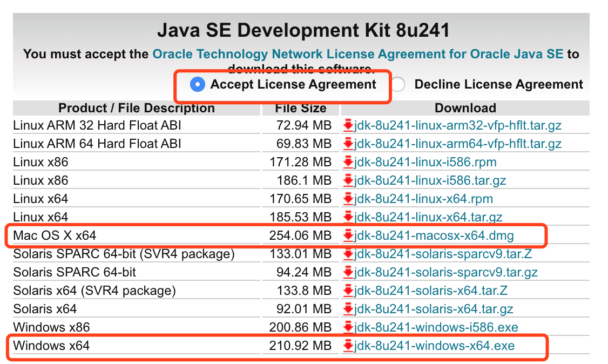Click the 200.86 MB file size cell
This screenshot has height=364, width=608.
click(x=301, y=327)
